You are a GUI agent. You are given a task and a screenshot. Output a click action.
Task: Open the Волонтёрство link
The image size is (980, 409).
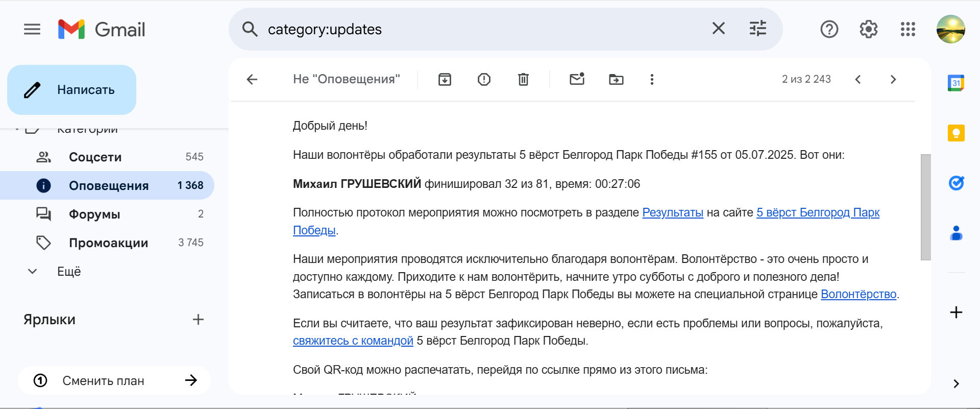[x=859, y=294]
